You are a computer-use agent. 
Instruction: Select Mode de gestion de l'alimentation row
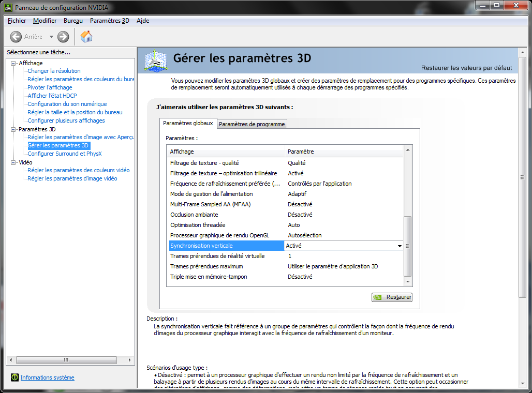click(x=286, y=194)
